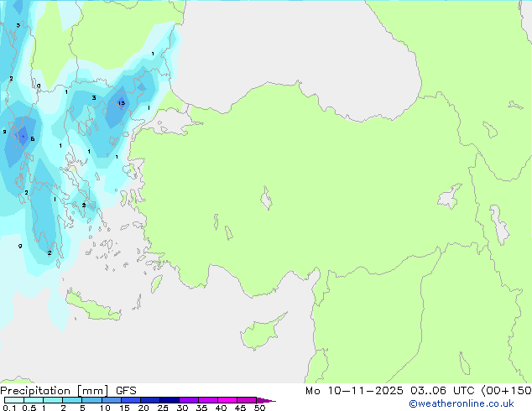
Task: Click the legend label '40'
Action: [x=221, y=408]
